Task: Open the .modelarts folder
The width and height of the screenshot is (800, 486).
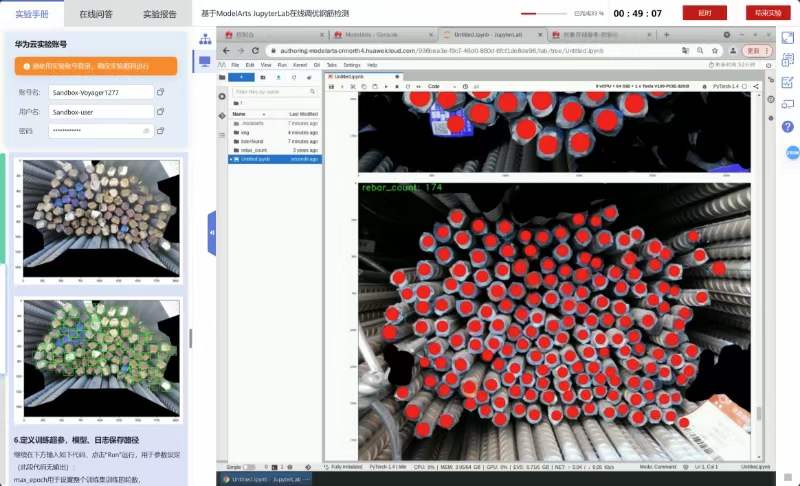Action: (x=275, y=123)
